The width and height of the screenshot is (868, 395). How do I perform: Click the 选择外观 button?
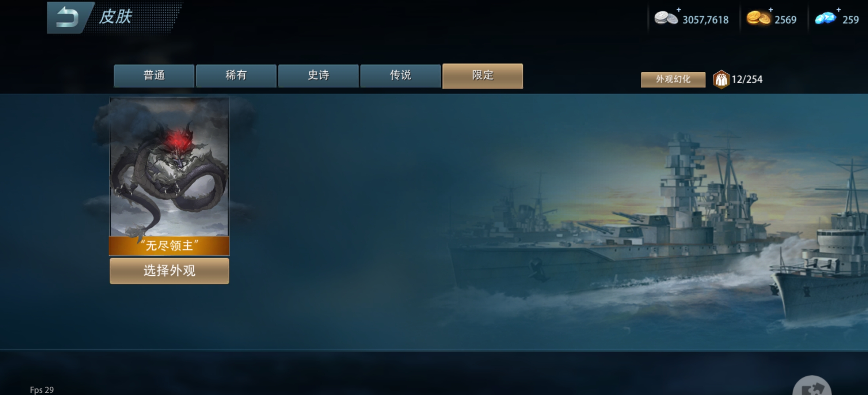tap(170, 271)
